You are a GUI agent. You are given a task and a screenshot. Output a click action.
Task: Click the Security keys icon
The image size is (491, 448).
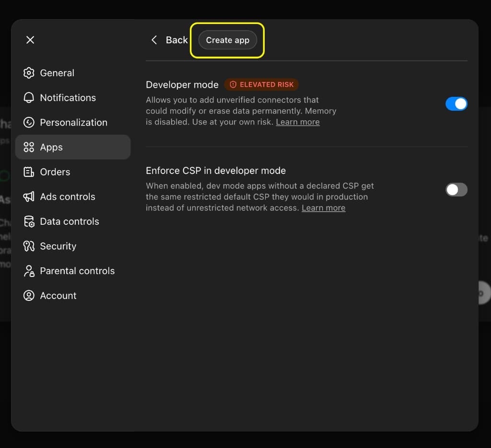(29, 246)
